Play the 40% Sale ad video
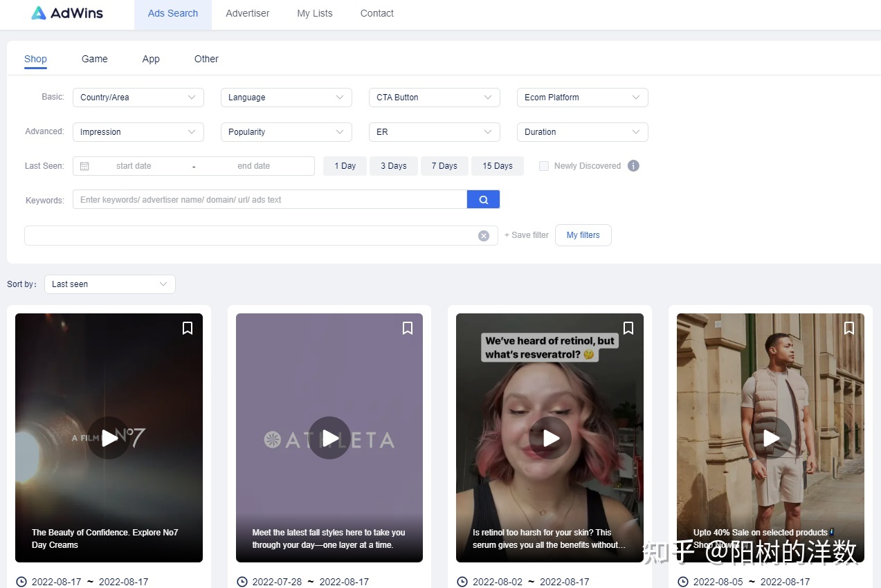Viewport: 881px width, 588px height. [770, 438]
